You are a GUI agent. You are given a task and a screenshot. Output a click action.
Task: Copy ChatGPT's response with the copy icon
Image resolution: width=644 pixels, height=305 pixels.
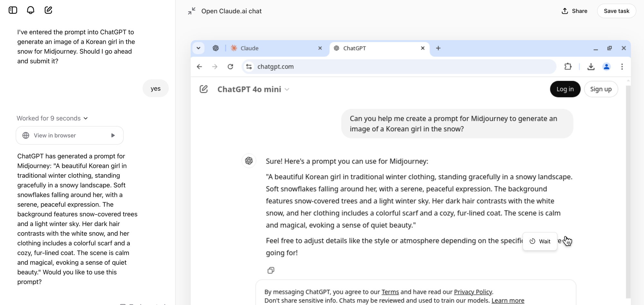pyautogui.click(x=271, y=270)
